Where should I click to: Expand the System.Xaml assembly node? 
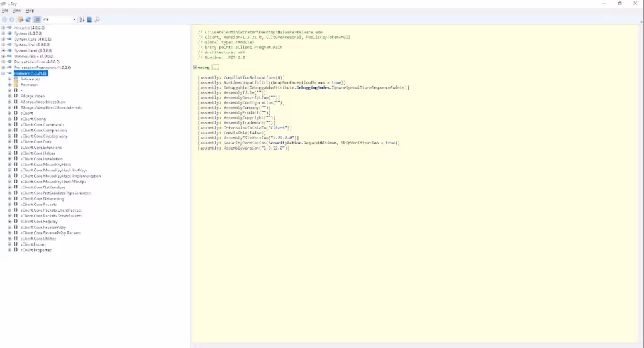[3, 50]
